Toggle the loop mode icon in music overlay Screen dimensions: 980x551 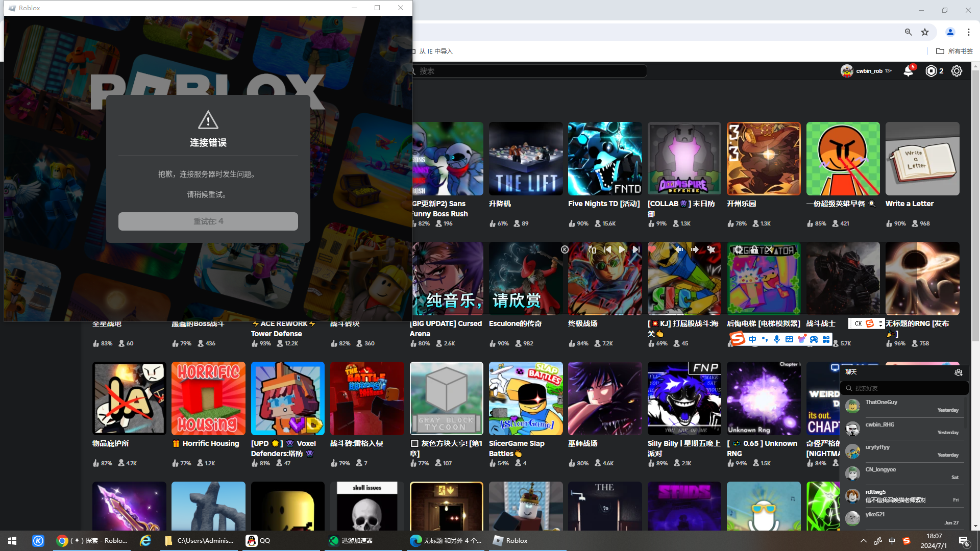click(592, 249)
